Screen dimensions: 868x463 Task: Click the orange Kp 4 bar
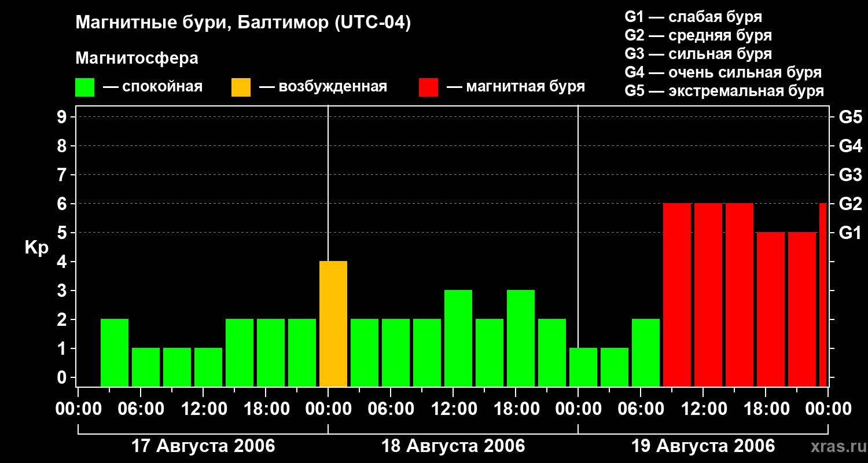click(333, 324)
